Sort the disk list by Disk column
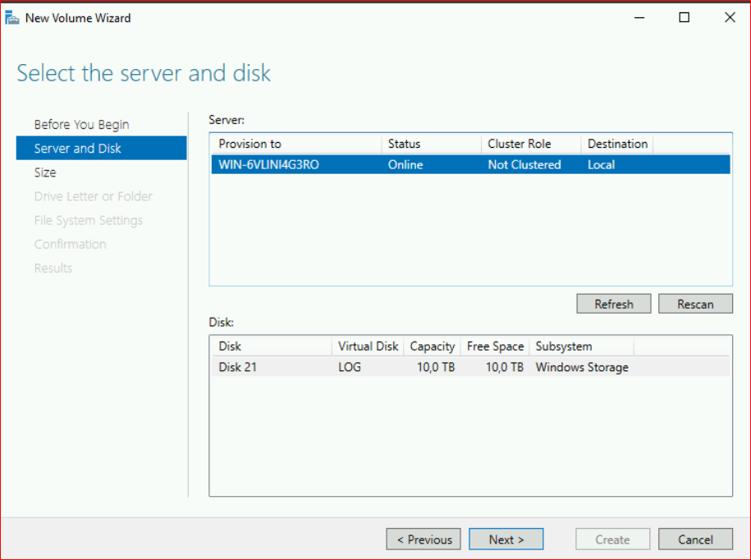This screenshot has height=560, width=751. tap(230, 347)
